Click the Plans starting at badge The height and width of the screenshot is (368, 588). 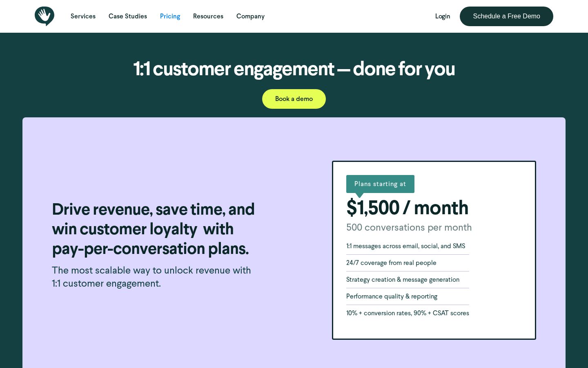pos(380,184)
